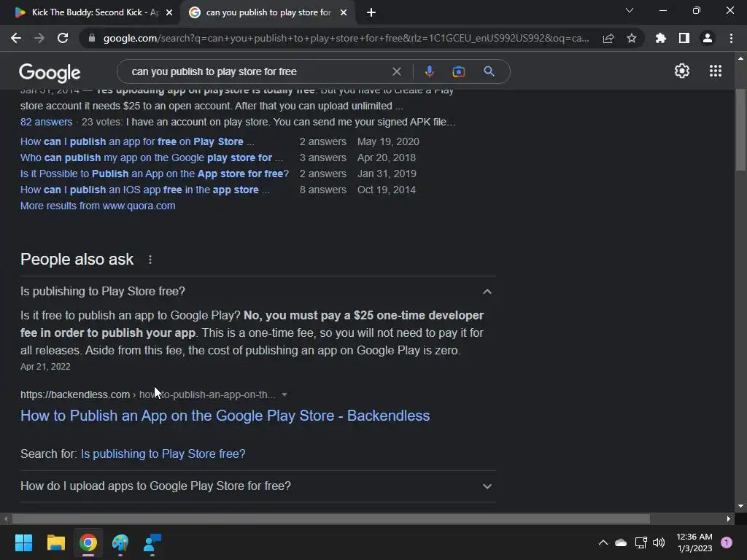
Task: Click the 'May 19, 2020' date text
Action: tap(388, 141)
